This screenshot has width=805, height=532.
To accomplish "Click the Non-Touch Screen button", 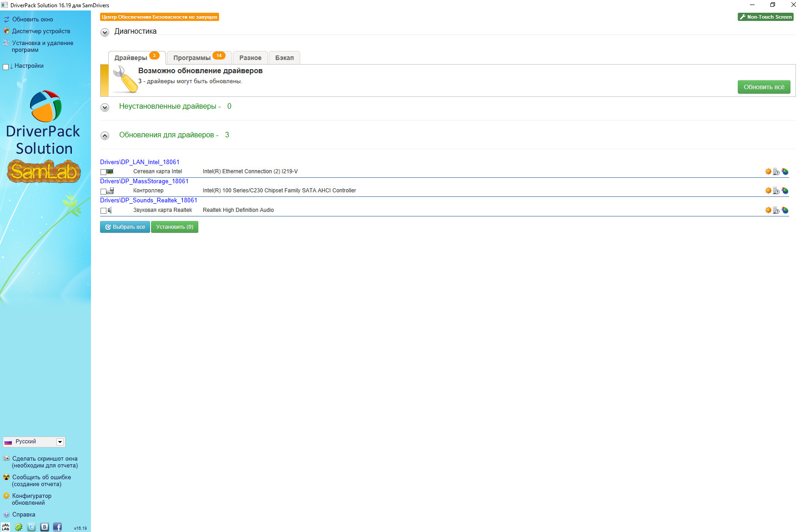I will coord(765,17).
